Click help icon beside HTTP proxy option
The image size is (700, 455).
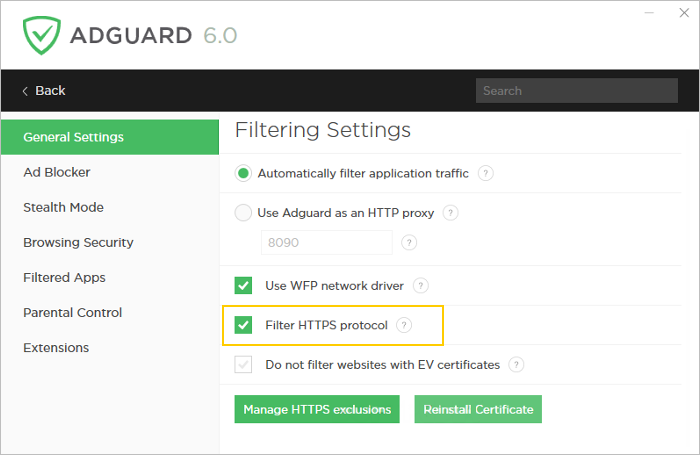point(450,212)
